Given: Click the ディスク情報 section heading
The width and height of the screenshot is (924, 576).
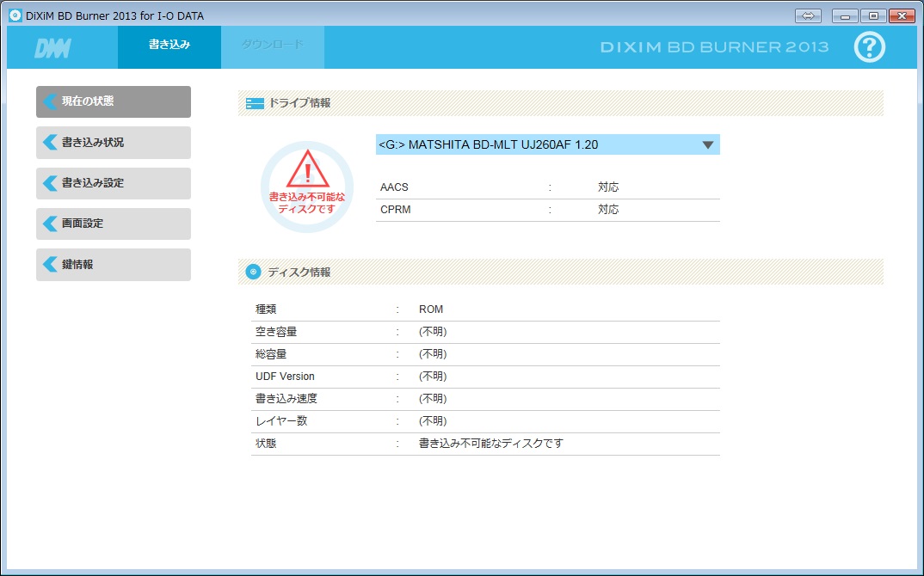Looking at the screenshot, I should click(x=299, y=273).
